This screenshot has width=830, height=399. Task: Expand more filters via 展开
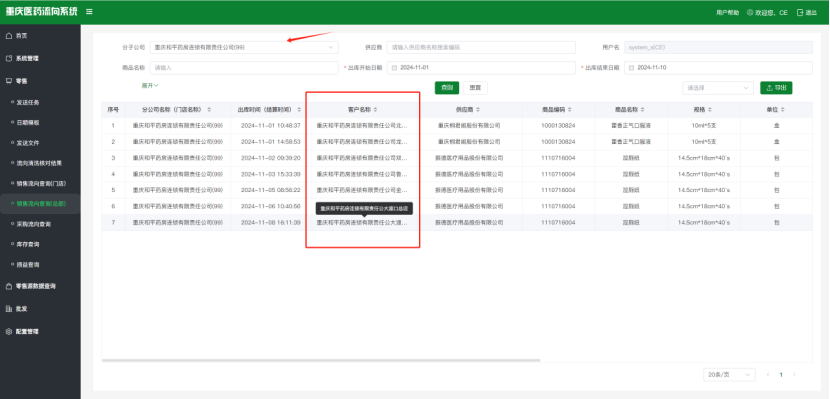(x=150, y=85)
